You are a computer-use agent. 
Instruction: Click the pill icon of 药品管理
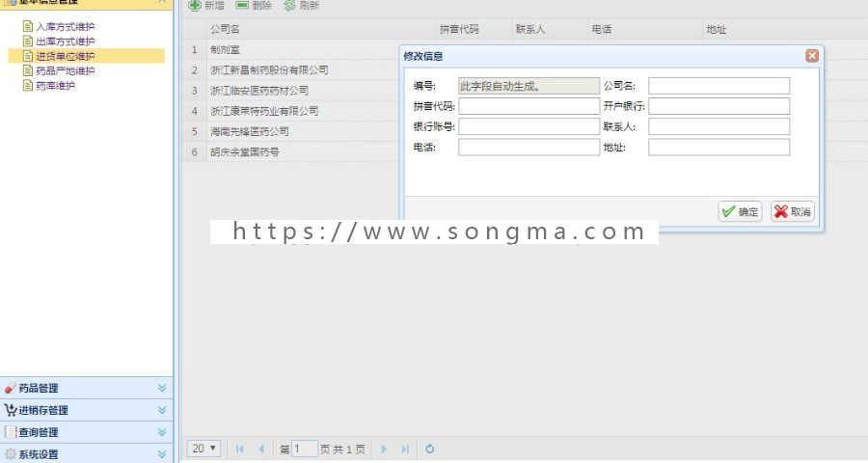[10, 388]
